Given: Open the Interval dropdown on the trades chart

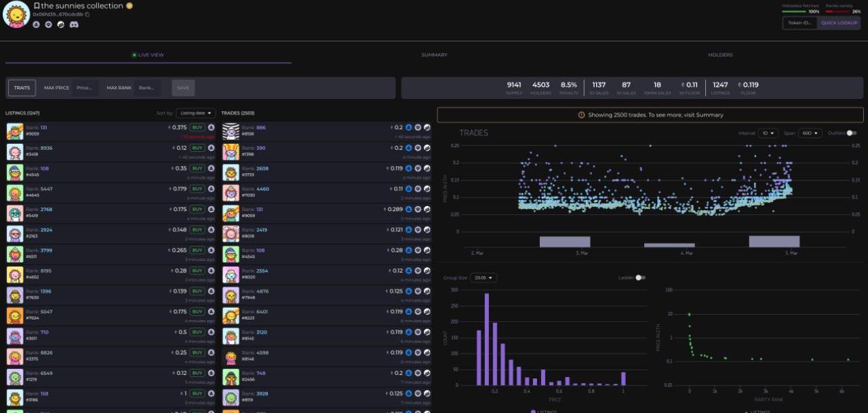Looking at the screenshot, I should tap(768, 133).
